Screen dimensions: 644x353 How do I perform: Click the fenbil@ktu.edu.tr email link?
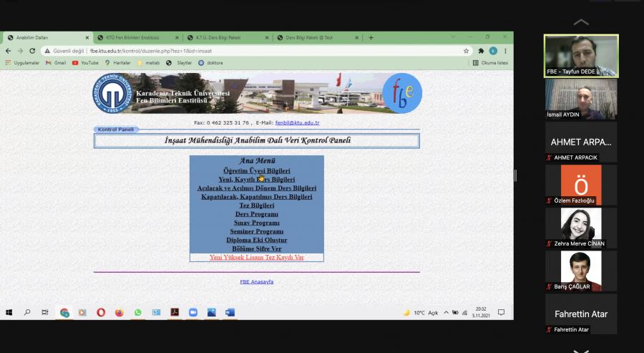[x=298, y=122]
